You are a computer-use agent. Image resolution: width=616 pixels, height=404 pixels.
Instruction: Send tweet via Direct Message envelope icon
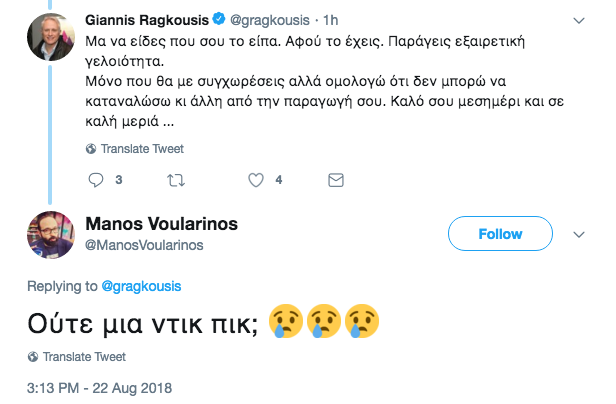336,180
